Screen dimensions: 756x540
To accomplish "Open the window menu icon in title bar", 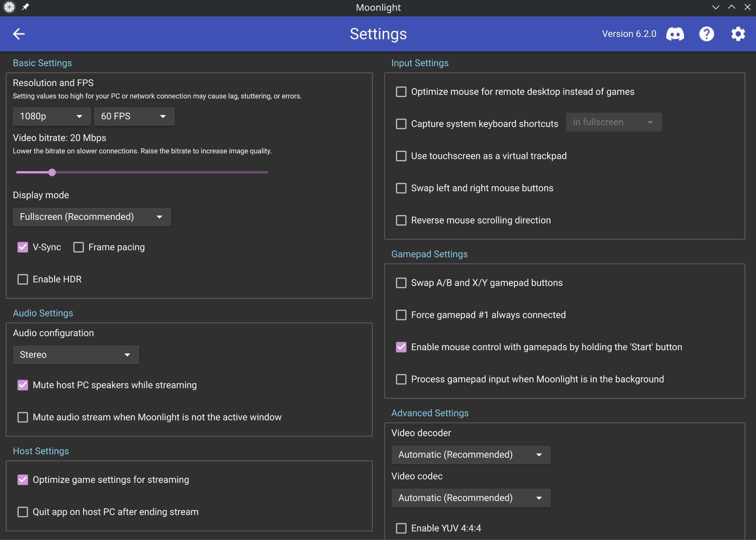I will pos(9,7).
